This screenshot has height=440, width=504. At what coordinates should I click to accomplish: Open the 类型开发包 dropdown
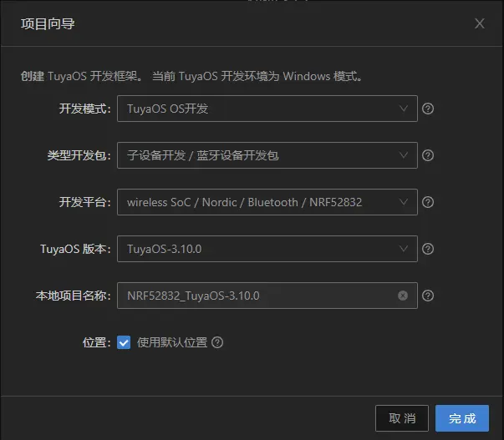click(267, 155)
